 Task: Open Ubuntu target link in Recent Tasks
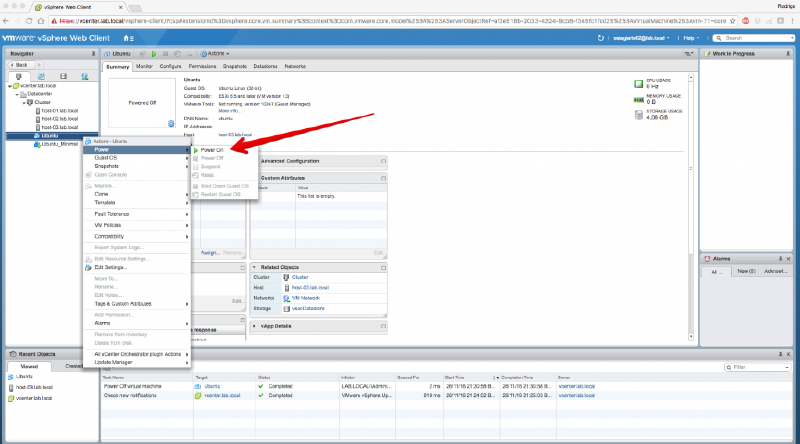212,386
